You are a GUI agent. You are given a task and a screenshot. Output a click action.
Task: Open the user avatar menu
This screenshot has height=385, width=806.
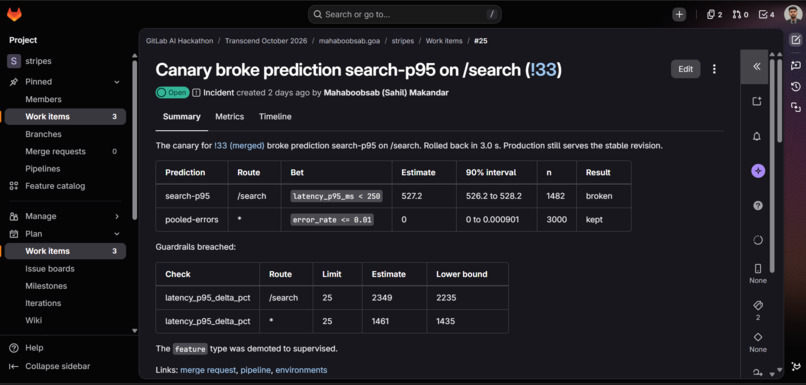pyautogui.click(x=793, y=14)
